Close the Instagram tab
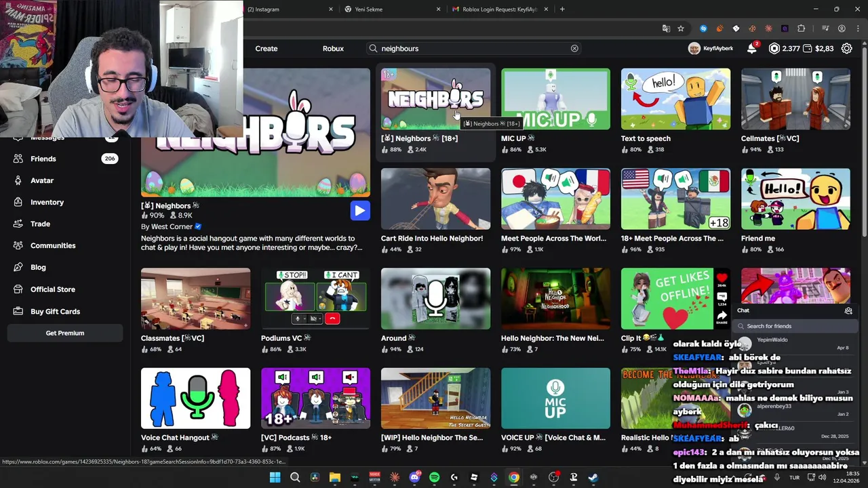Image resolution: width=868 pixels, height=488 pixels. tap(331, 9)
